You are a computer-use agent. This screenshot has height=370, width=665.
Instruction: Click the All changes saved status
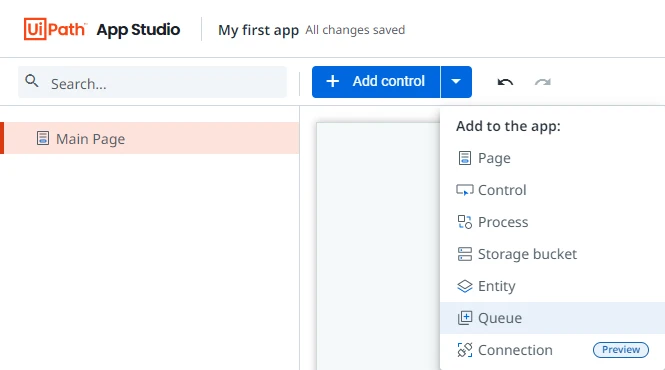click(x=355, y=30)
